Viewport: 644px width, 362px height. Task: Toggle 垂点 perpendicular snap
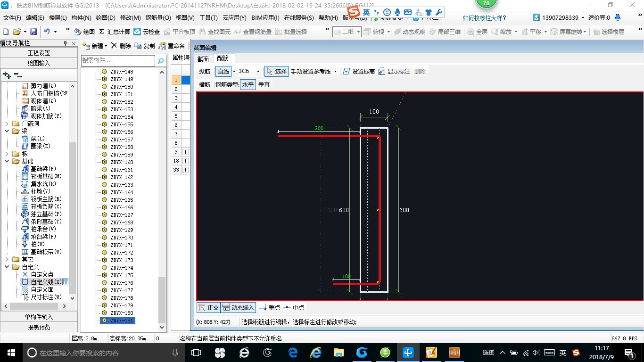[270, 307]
